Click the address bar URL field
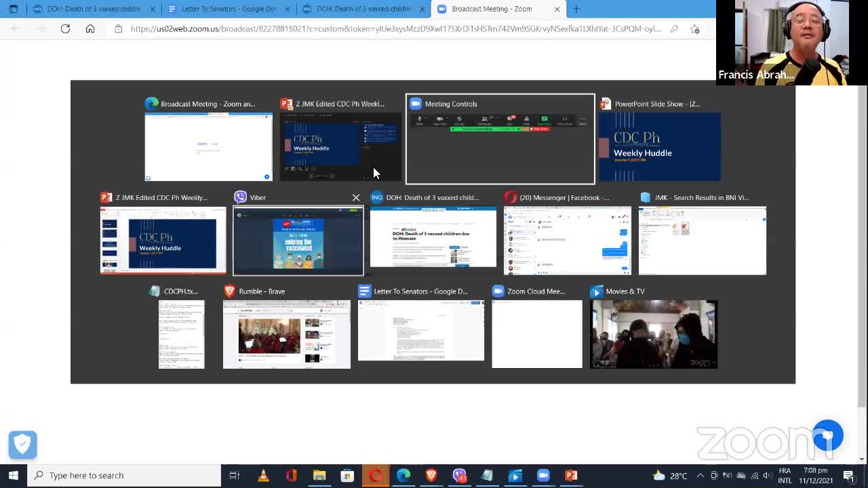This screenshot has width=868, height=488. click(395, 28)
